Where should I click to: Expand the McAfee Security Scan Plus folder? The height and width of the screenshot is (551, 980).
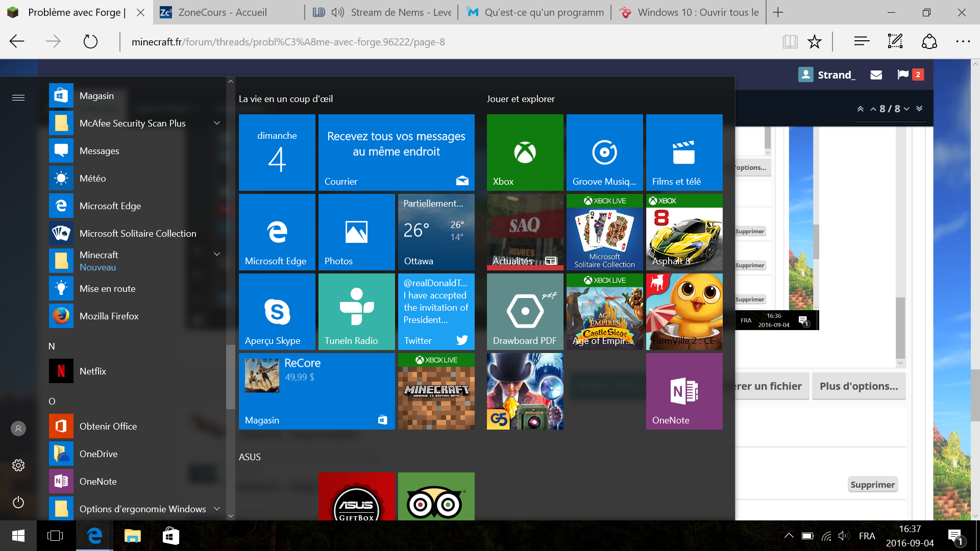point(217,123)
